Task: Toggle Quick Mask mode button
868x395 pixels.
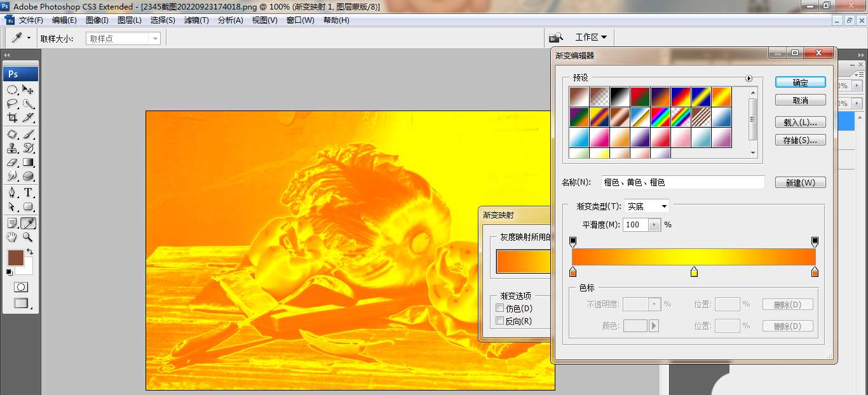Action: 21,288
